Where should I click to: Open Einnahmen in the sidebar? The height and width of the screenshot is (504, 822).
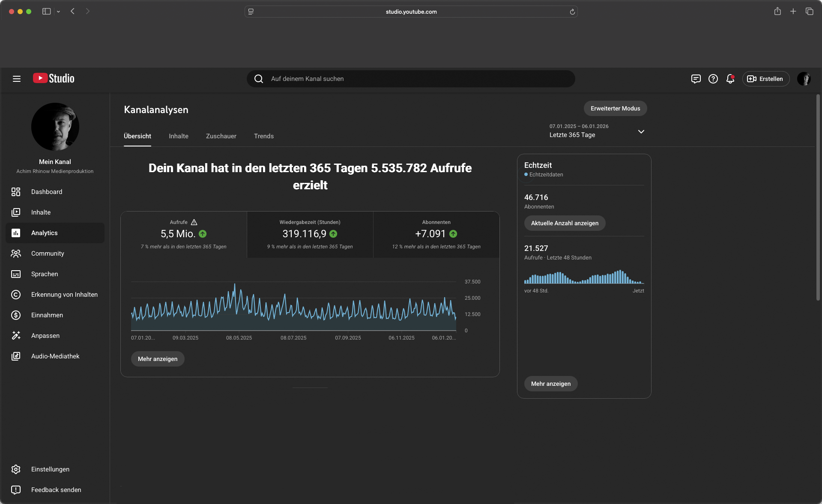point(47,315)
